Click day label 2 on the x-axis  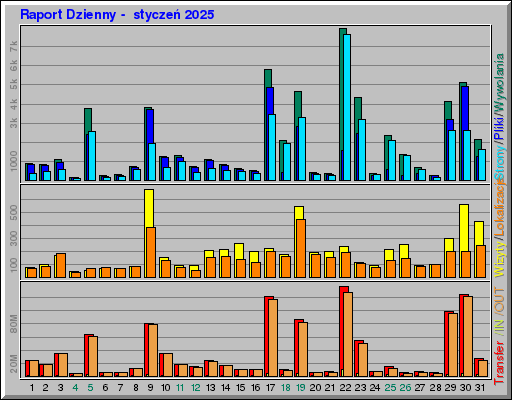click(45, 388)
